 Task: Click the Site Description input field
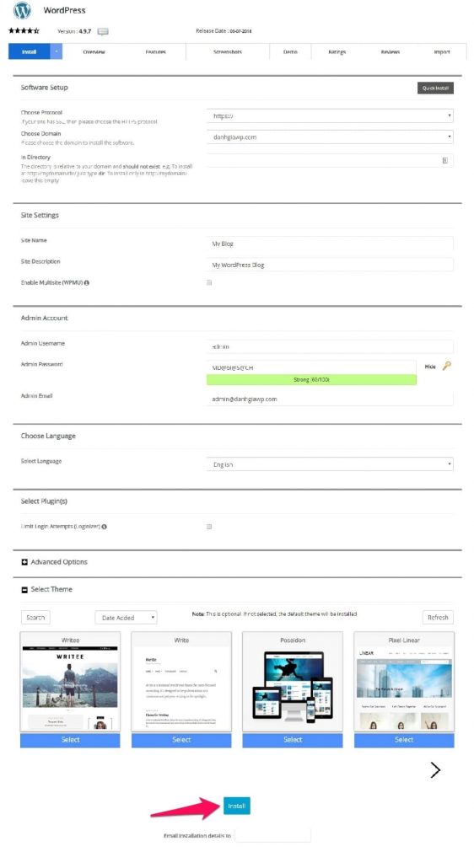point(330,265)
